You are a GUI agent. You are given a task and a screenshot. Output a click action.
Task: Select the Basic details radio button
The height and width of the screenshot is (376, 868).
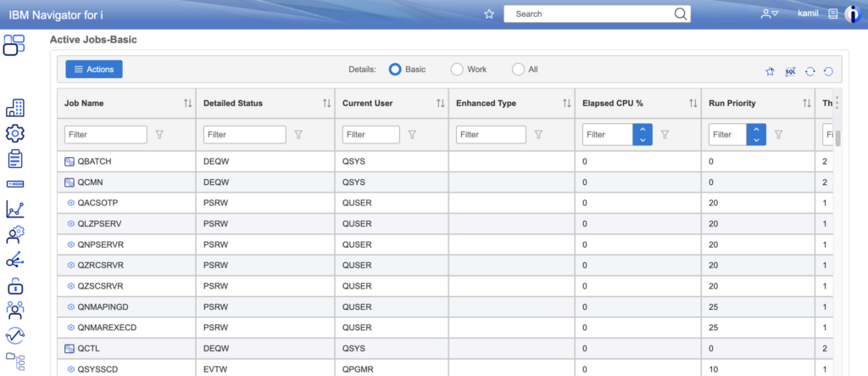[x=395, y=70]
